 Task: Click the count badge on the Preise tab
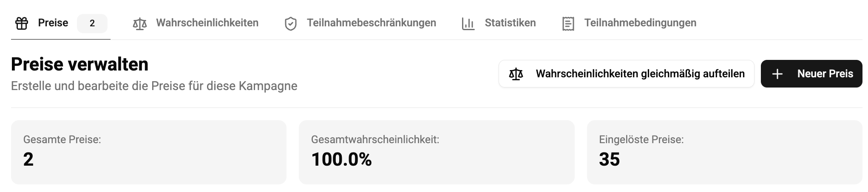92,23
